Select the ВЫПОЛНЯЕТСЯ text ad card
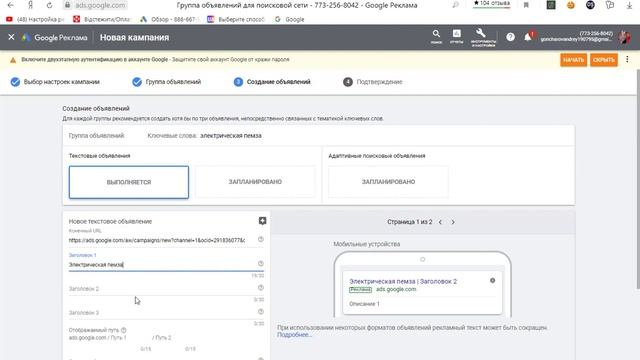Screen dimensions: 640x360 [x=129, y=182]
